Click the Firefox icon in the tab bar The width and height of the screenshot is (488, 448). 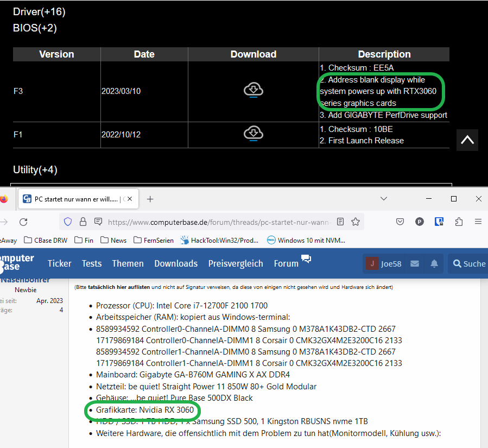[4, 199]
